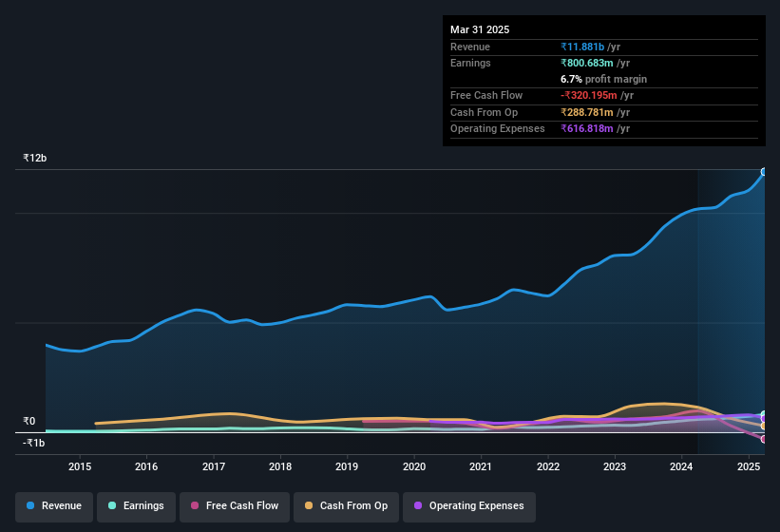Click the 2015 x-axis label

click(80, 466)
